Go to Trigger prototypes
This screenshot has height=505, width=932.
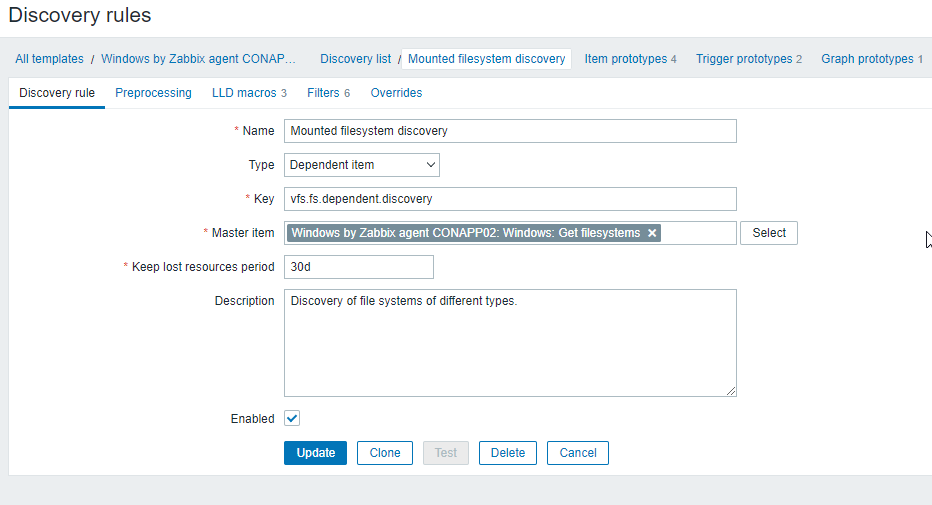pos(749,59)
